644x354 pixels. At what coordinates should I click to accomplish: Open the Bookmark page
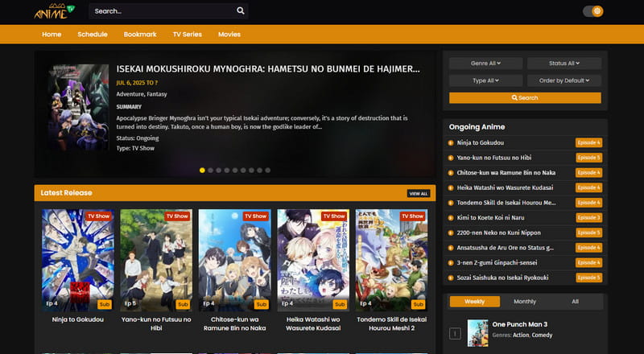pos(140,35)
